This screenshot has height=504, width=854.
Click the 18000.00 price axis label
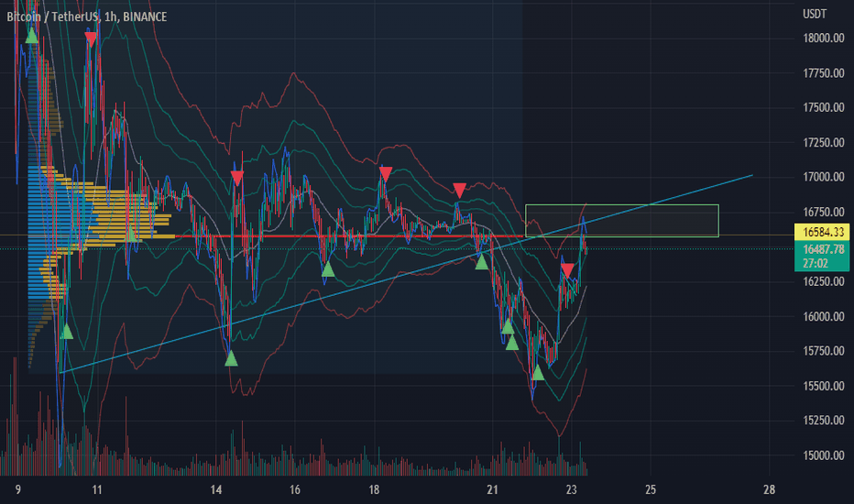824,38
